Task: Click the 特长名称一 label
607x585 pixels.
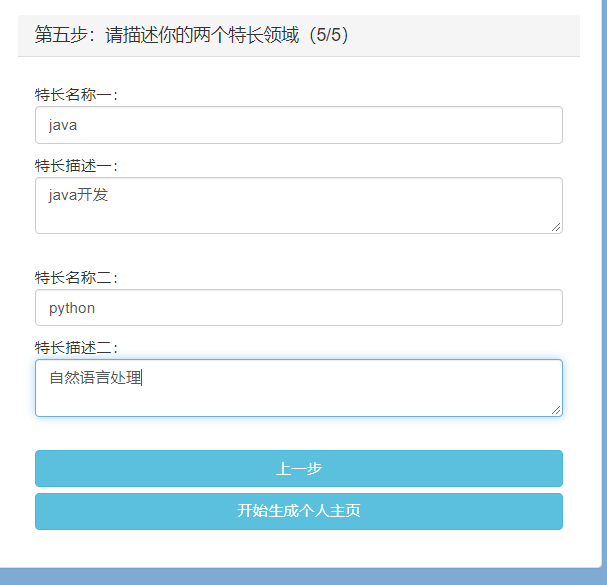Action: (77, 95)
